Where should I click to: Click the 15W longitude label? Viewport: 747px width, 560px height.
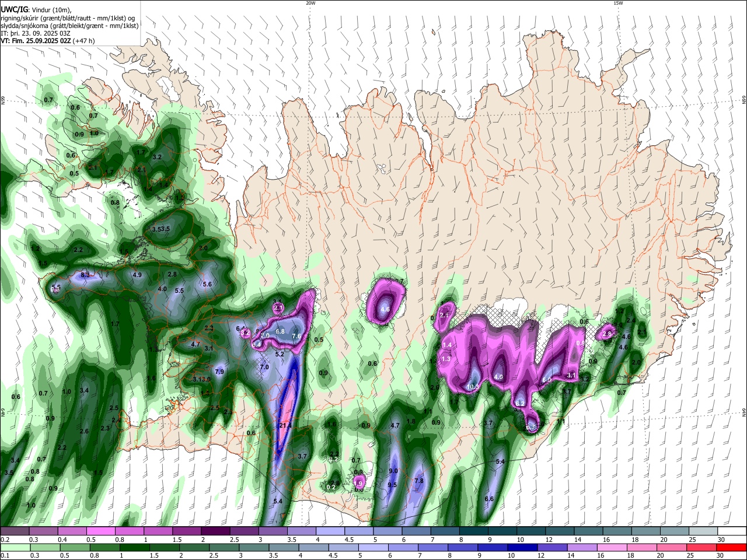(x=617, y=3)
